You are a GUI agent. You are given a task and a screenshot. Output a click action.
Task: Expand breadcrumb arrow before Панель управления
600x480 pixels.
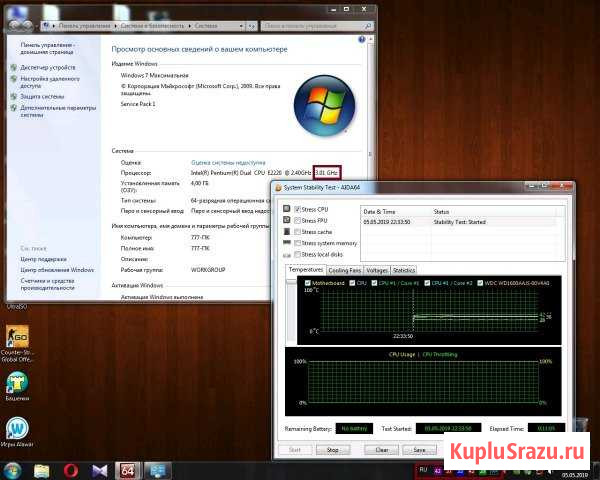54,26
